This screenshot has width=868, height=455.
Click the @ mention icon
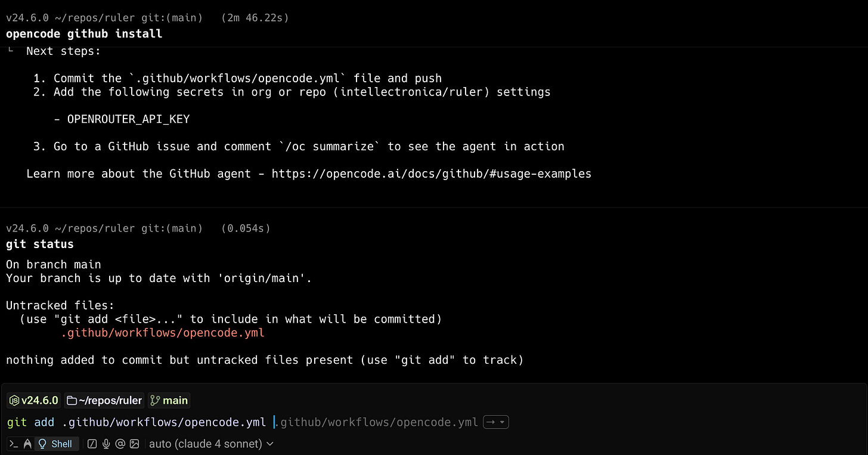coord(120,444)
